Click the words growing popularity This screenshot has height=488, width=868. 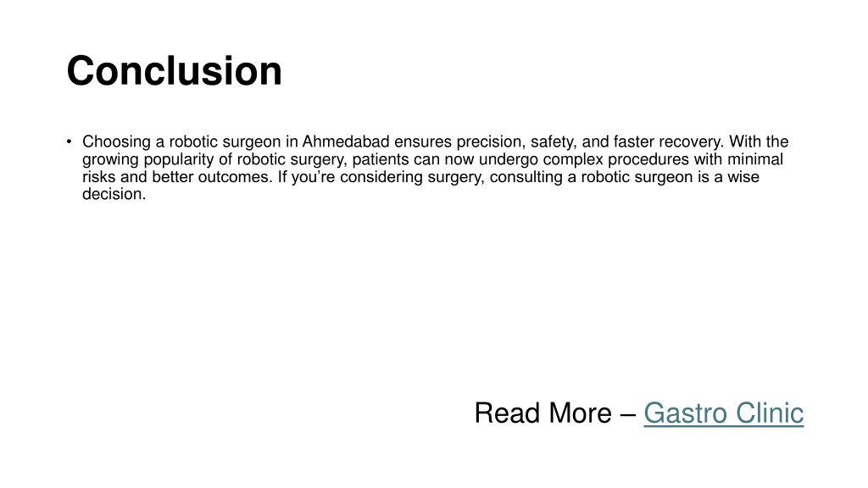[148, 160]
